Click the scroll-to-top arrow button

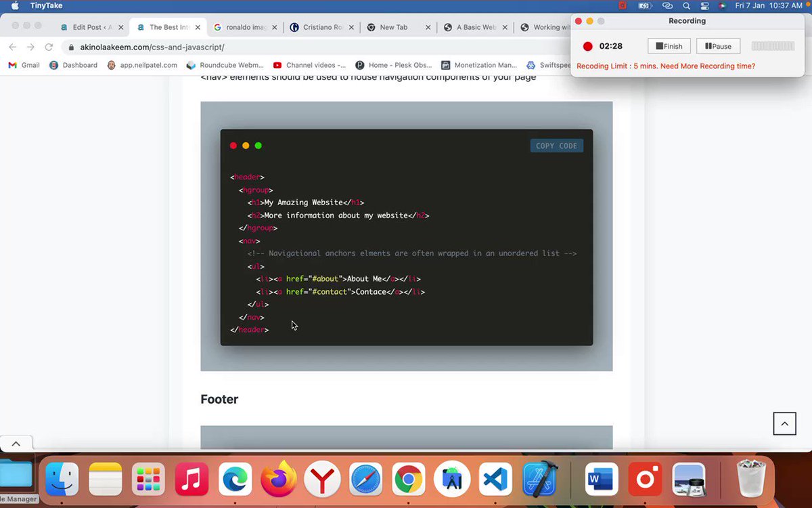(x=784, y=423)
